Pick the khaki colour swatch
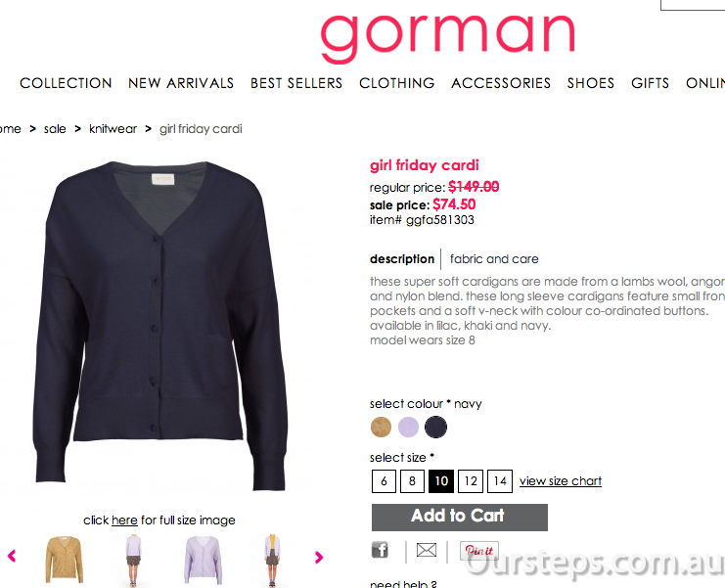725x588 pixels. pyautogui.click(x=381, y=427)
